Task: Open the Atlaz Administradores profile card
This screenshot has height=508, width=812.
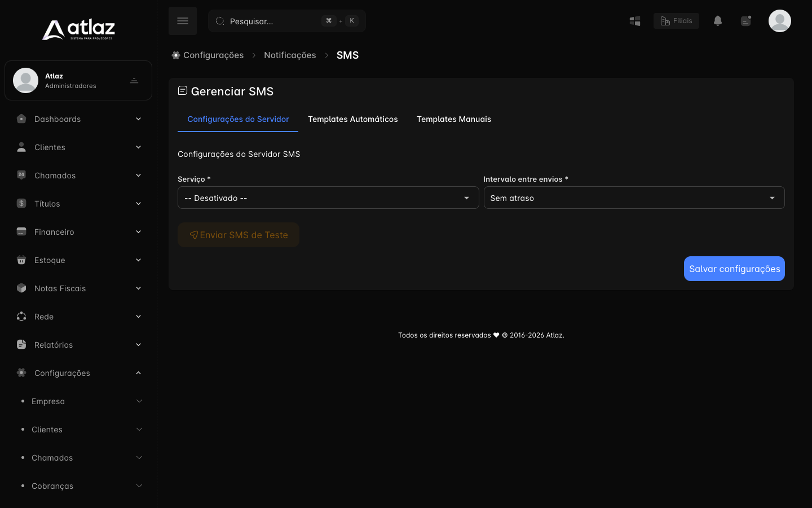Action: (78, 80)
